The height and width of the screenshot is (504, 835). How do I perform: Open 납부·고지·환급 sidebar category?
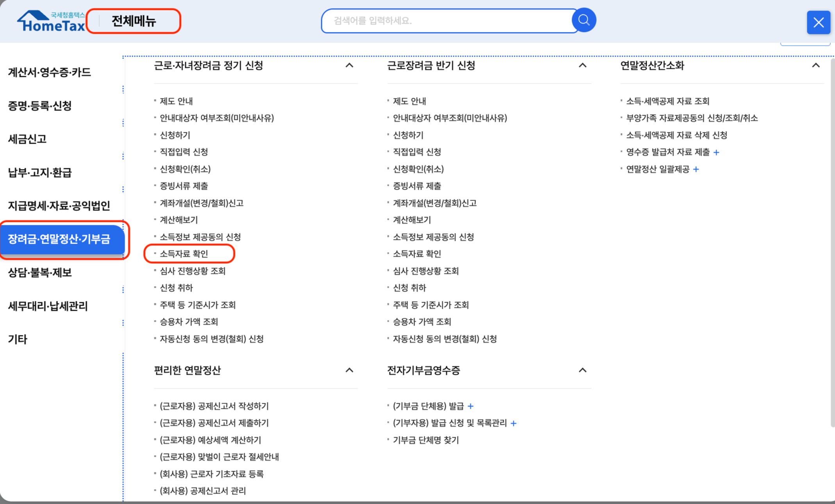[40, 173]
